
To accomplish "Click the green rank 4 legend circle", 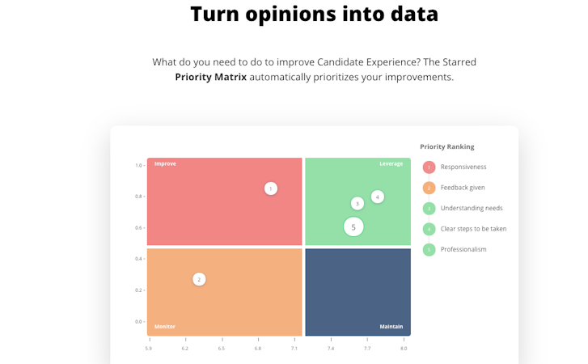I will [429, 229].
